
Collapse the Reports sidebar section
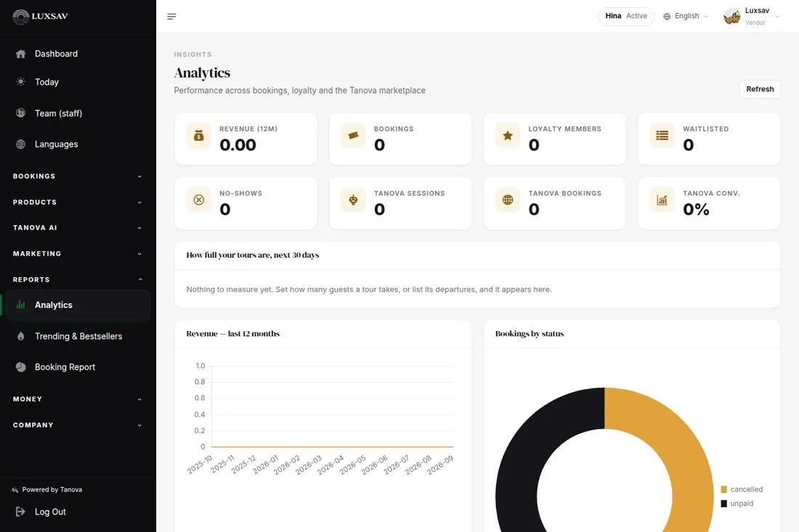[x=78, y=279]
